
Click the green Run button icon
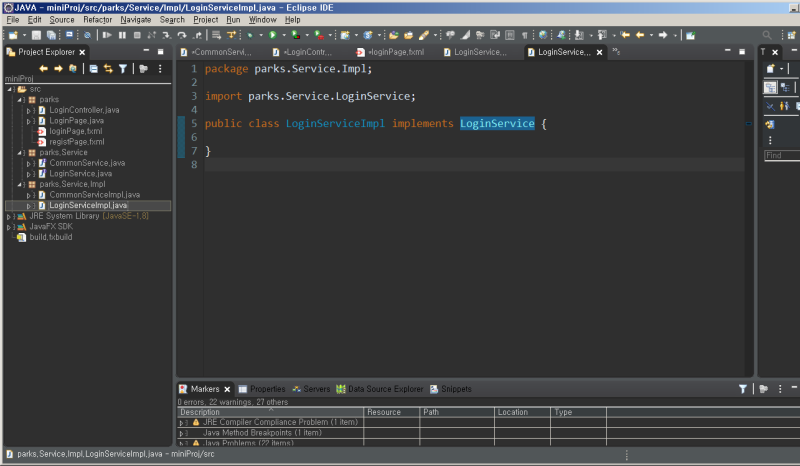tap(272, 35)
